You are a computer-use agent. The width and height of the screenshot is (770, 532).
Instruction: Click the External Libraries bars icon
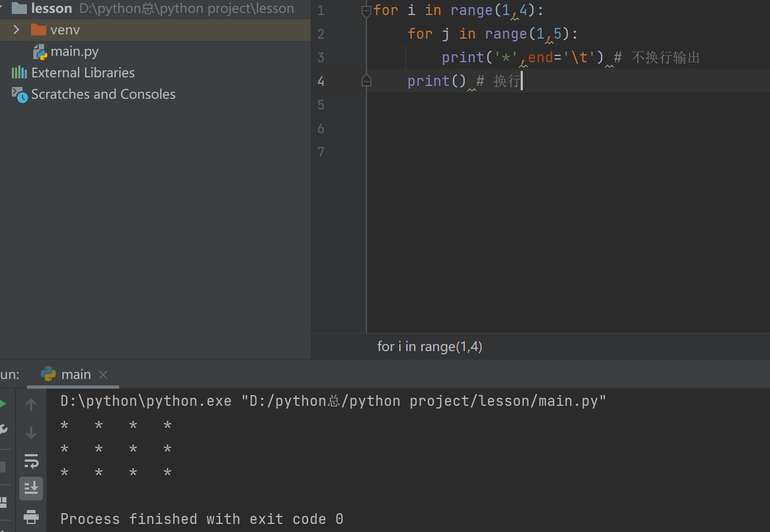click(19, 72)
